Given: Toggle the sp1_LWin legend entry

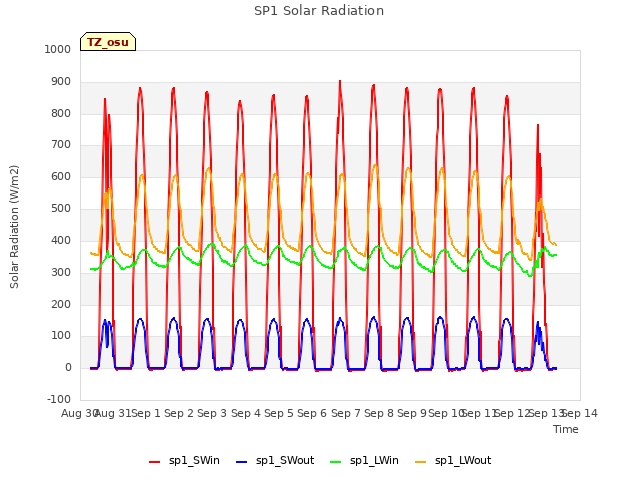Looking at the screenshot, I should click(x=364, y=461).
